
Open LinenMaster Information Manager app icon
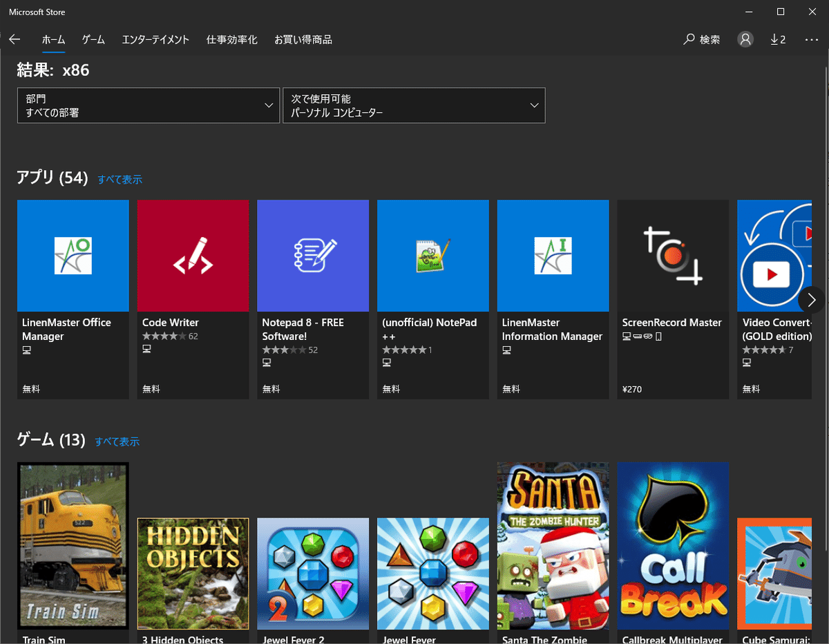(553, 256)
